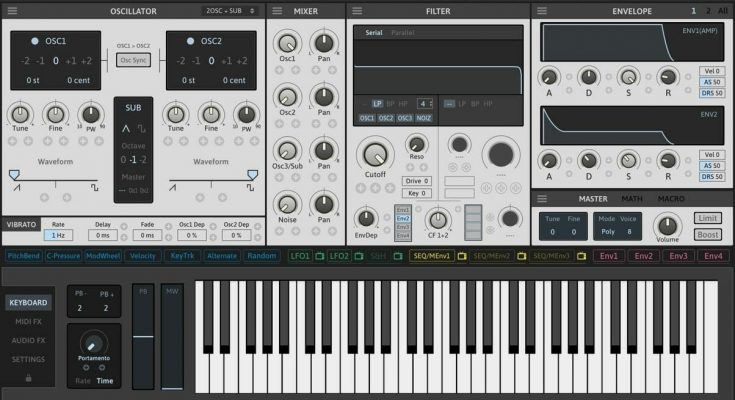735x400 pixels.
Task: Toggle the OSC2 power indicator
Action: coord(190,42)
